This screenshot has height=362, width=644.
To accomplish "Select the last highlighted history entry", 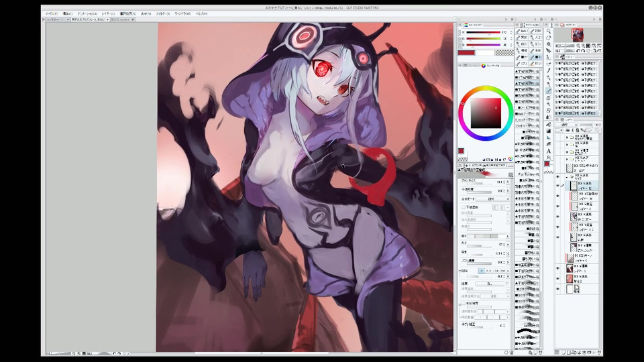I will coord(577,113).
